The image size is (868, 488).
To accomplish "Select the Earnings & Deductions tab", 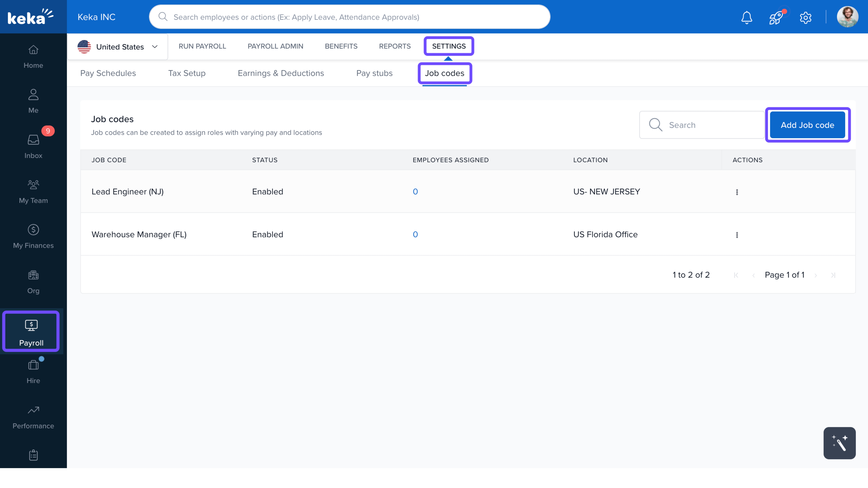I will (x=281, y=73).
